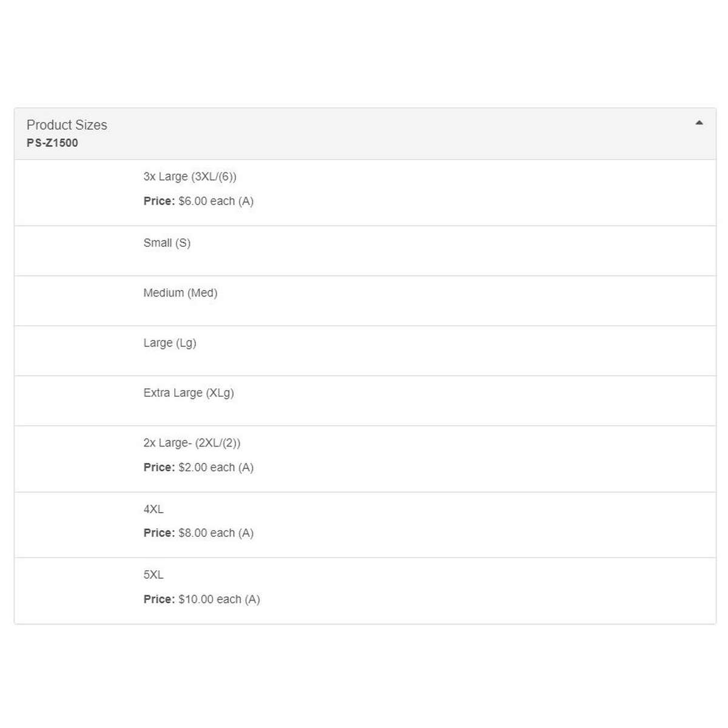Click the $8.00 each (A) price
The width and height of the screenshot is (728, 728).
click(216, 533)
